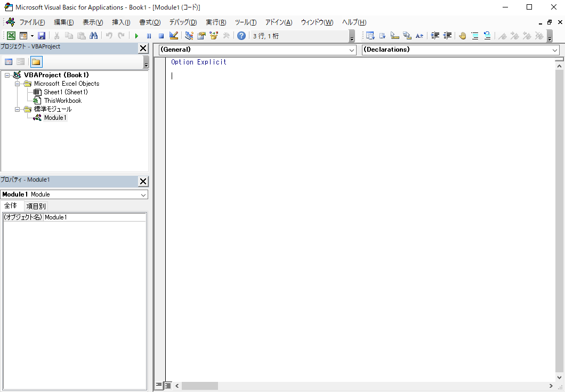Click the Quick Info icon

395,36
